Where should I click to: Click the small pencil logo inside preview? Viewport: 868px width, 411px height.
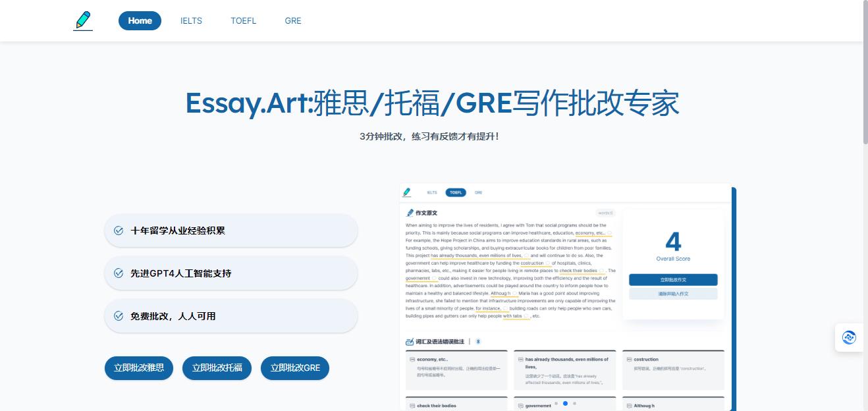[x=407, y=192]
